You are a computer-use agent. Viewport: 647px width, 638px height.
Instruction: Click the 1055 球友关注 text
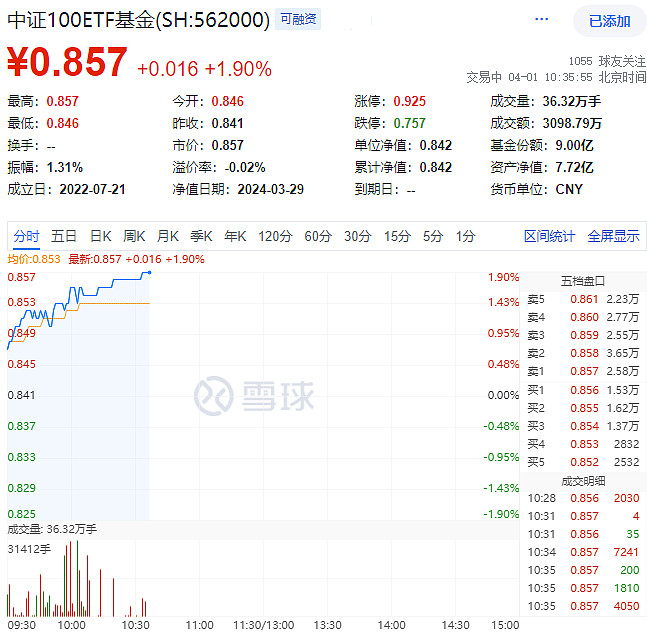[607, 61]
